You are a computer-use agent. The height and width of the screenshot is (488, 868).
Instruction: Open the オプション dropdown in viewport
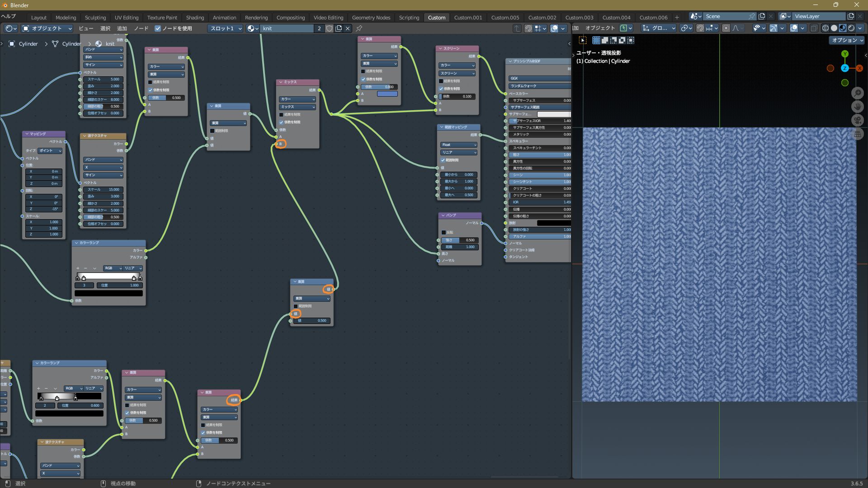coord(847,40)
